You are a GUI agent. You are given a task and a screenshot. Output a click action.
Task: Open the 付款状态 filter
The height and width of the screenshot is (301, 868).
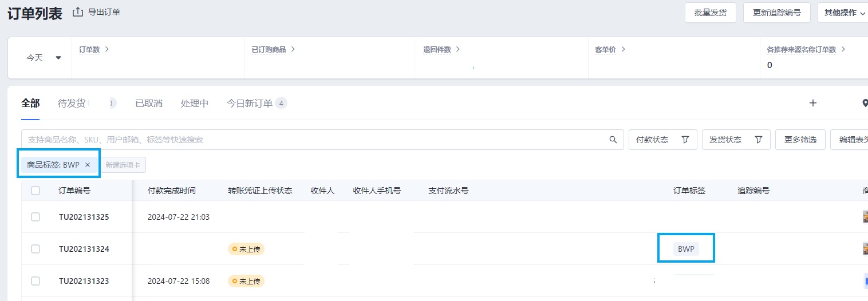tap(663, 140)
